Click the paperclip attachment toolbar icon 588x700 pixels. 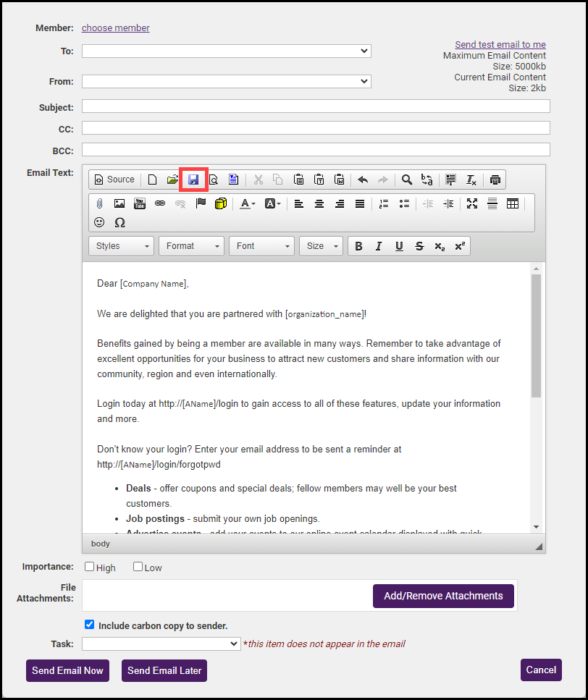coord(99,203)
